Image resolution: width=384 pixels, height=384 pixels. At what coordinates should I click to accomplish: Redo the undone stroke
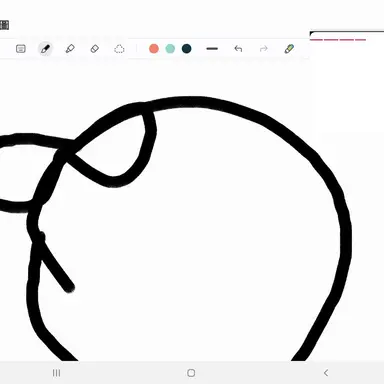[264, 49]
